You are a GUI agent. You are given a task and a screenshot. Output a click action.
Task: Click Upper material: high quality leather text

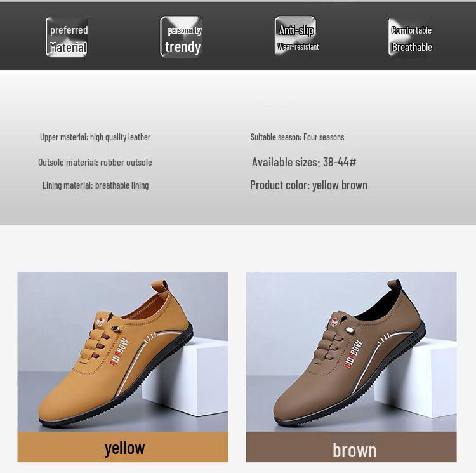(x=95, y=137)
